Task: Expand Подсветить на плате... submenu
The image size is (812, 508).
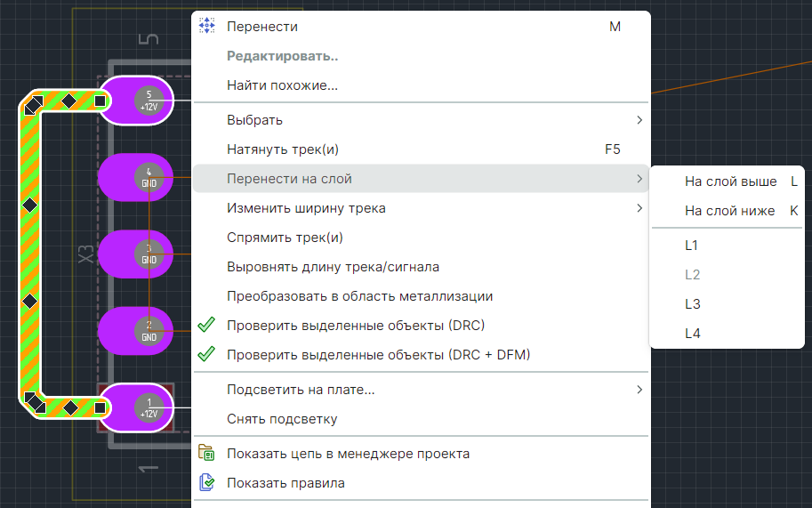Action: 421,390
